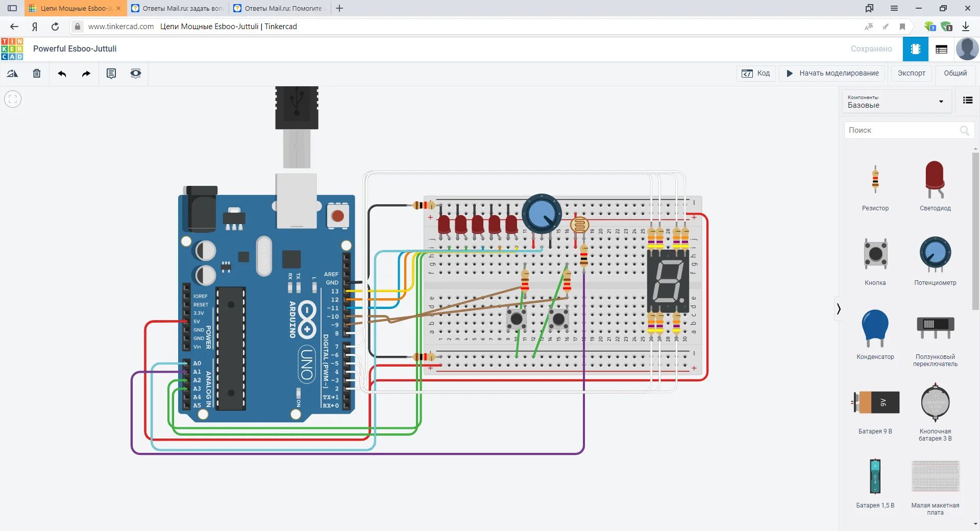
Task: Pick the Кнопка pushbutton component
Action: 875,261
